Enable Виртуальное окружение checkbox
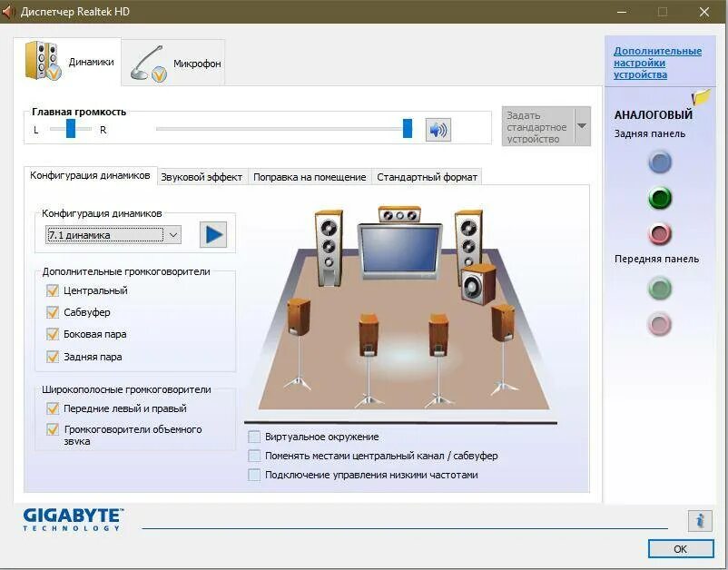Image resolution: width=728 pixels, height=570 pixels. click(x=254, y=437)
